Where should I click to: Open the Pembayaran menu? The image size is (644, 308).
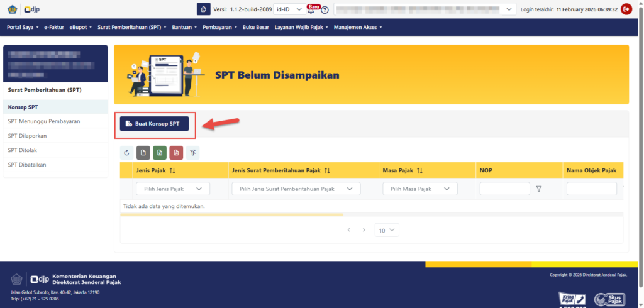tap(219, 28)
